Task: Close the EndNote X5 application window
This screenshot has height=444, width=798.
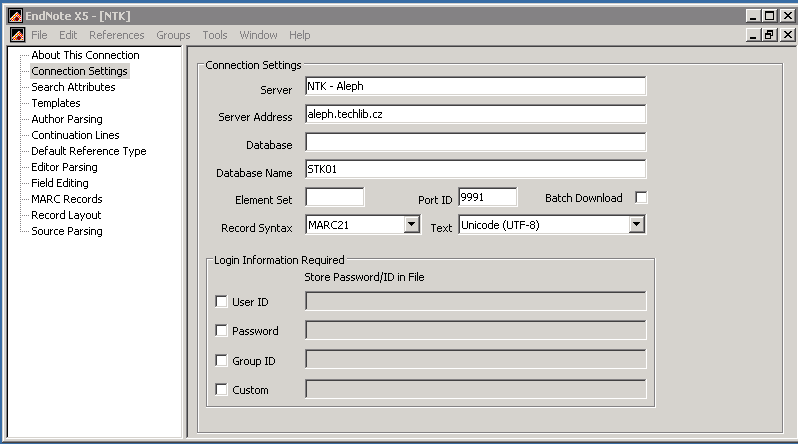Action: pyautogui.click(x=788, y=16)
